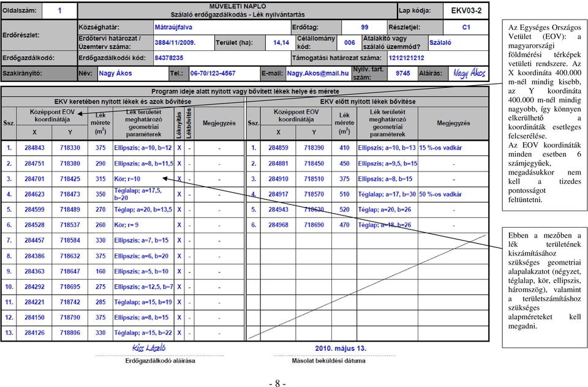The image size is (588, 387).
Task: Click the cell 'Téglalap; a=15, b=22'
Action: (x=143, y=333)
